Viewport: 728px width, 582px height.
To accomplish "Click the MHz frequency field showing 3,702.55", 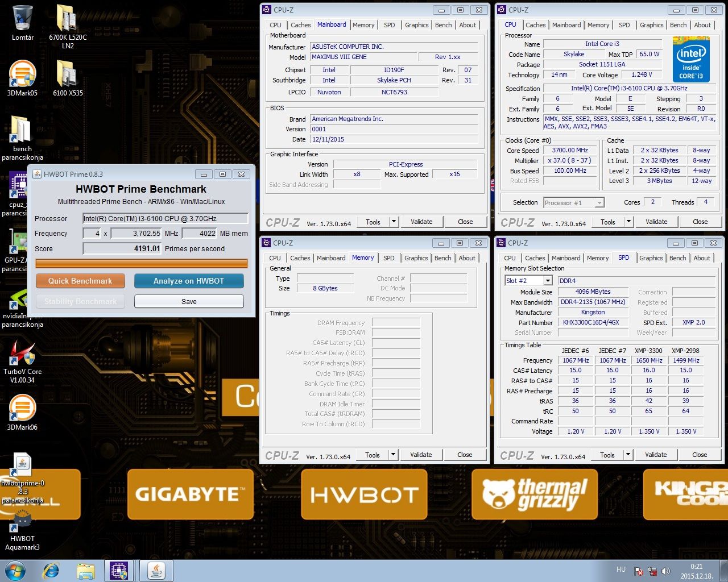I will pos(136,233).
